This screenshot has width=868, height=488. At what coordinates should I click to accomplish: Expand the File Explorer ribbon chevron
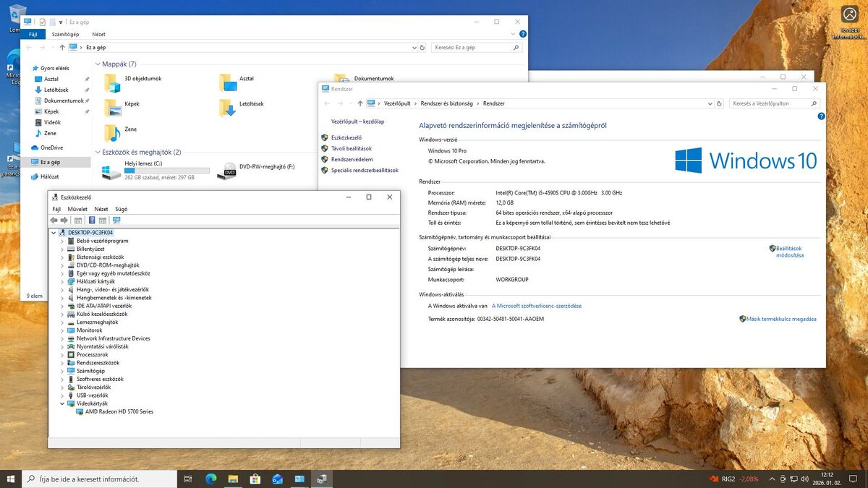(x=512, y=34)
